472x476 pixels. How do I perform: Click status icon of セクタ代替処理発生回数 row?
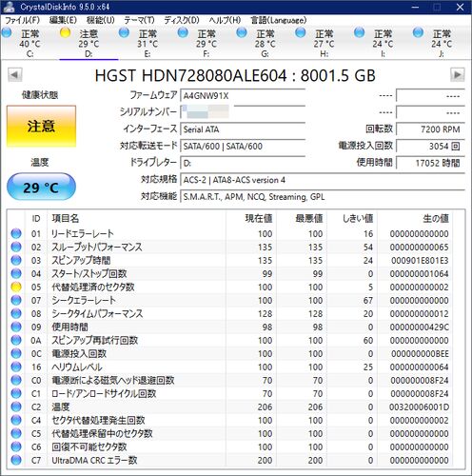click(16, 420)
